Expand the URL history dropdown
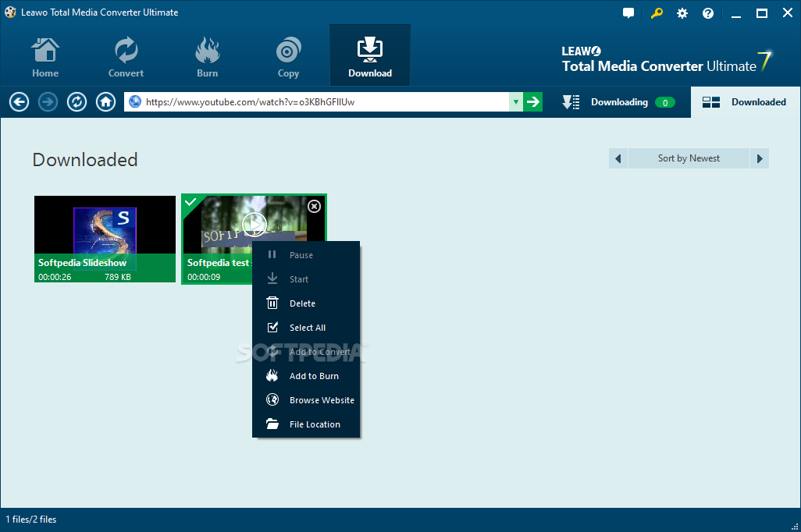 click(x=516, y=102)
